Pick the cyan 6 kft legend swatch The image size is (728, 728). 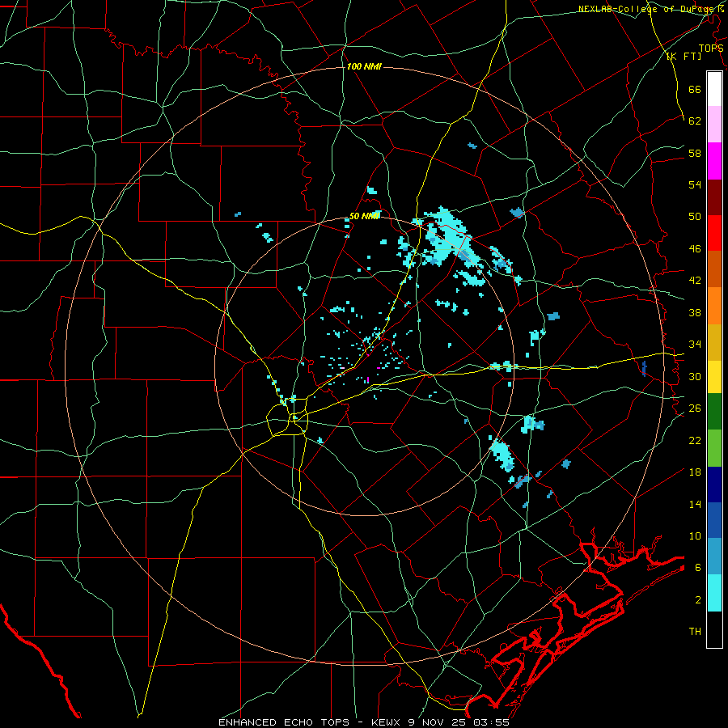click(714, 593)
